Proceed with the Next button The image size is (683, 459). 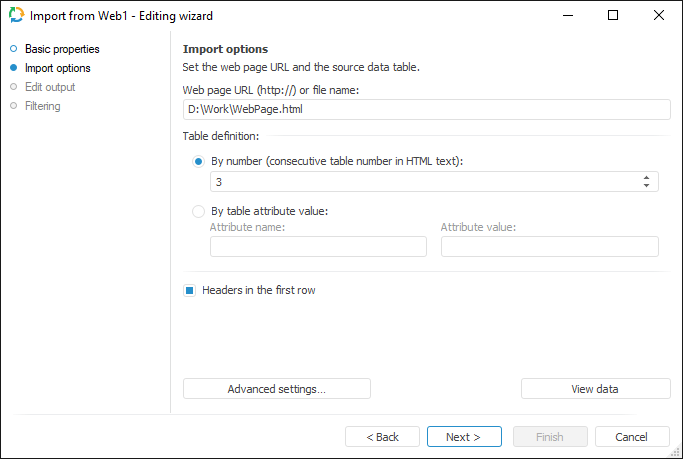tap(464, 437)
